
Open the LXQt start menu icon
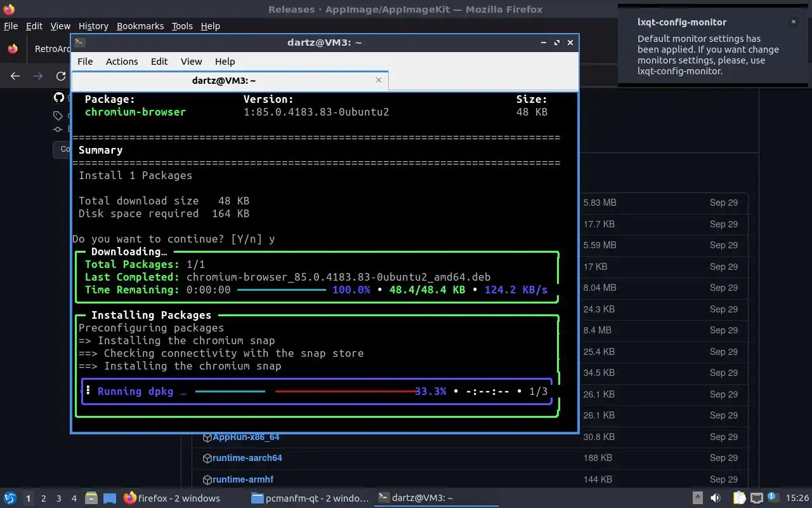tap(10, 498)
